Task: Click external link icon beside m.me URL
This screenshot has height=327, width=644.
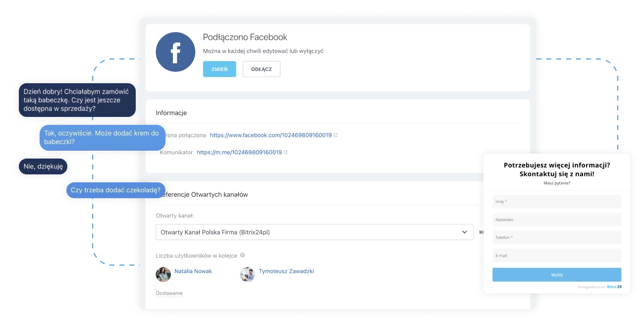Action: (285, 152)
